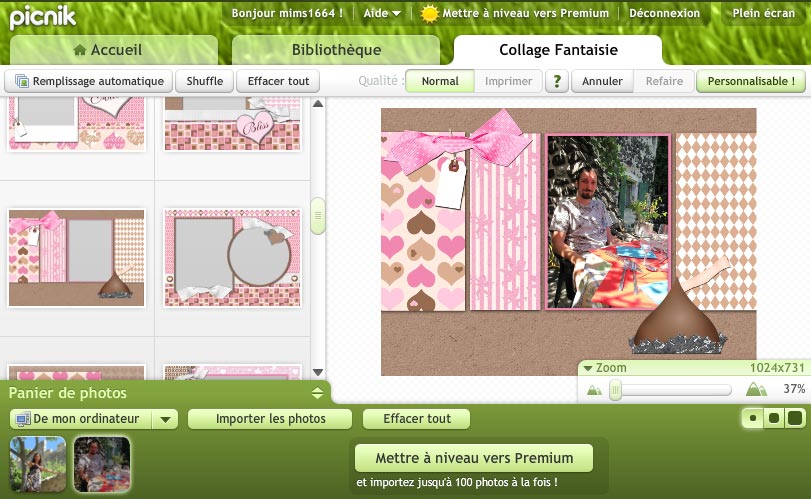Set quality to Normal
This screenshot has width=811, height=499.
coord(440,81)
